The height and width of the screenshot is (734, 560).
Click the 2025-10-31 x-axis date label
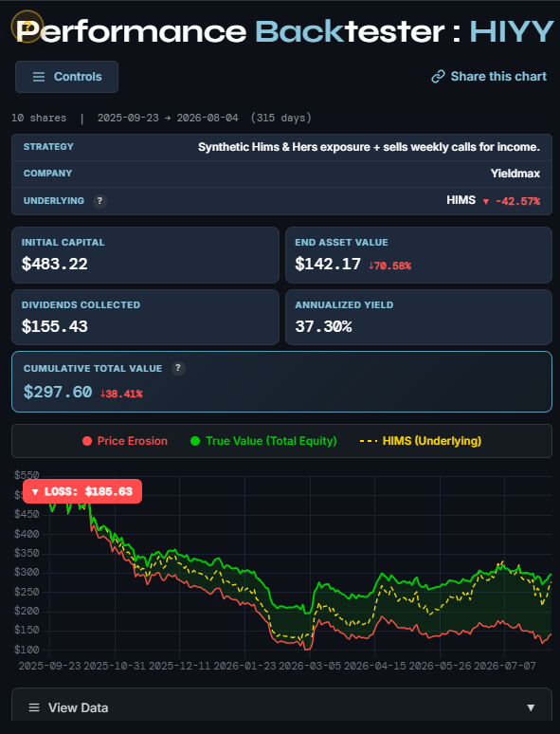(115, 666)
